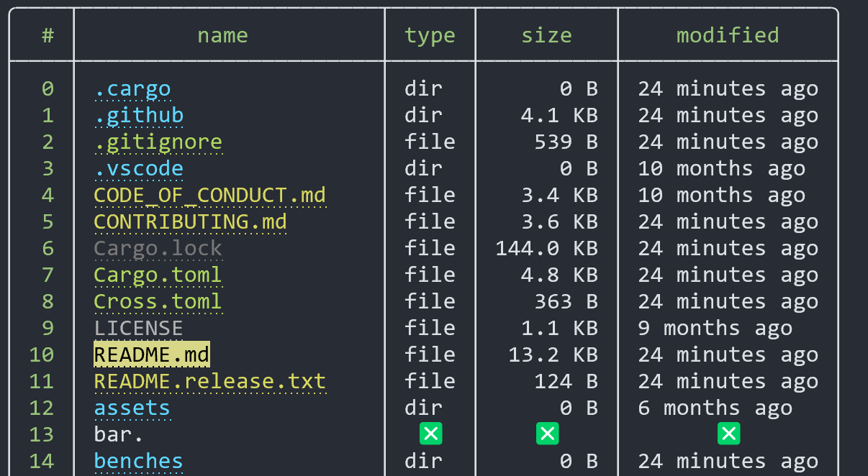Select the CODE_OF_CONDUCT.md file
The image size is (868, 476).
(209, 194)
